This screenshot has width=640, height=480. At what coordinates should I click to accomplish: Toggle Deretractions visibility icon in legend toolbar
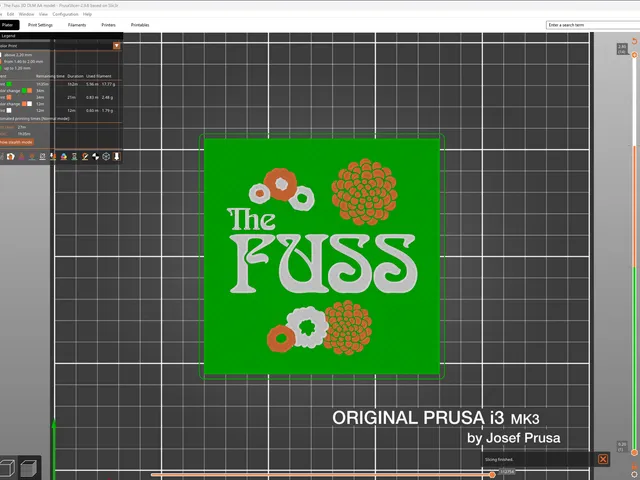[32, 156]
